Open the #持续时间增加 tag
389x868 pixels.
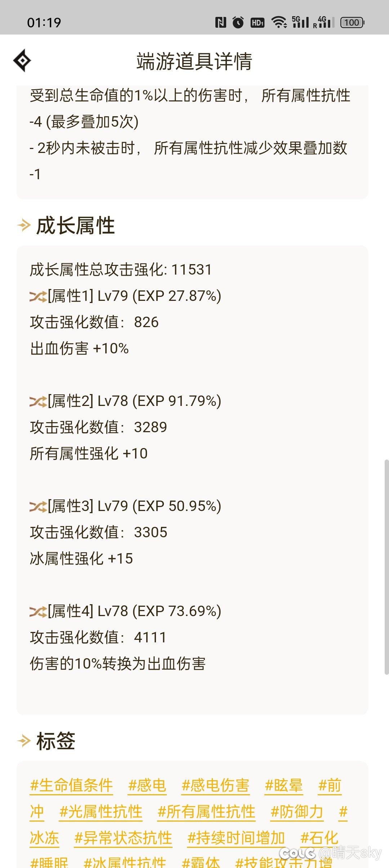pyautogui.click(x=236, y=838)
